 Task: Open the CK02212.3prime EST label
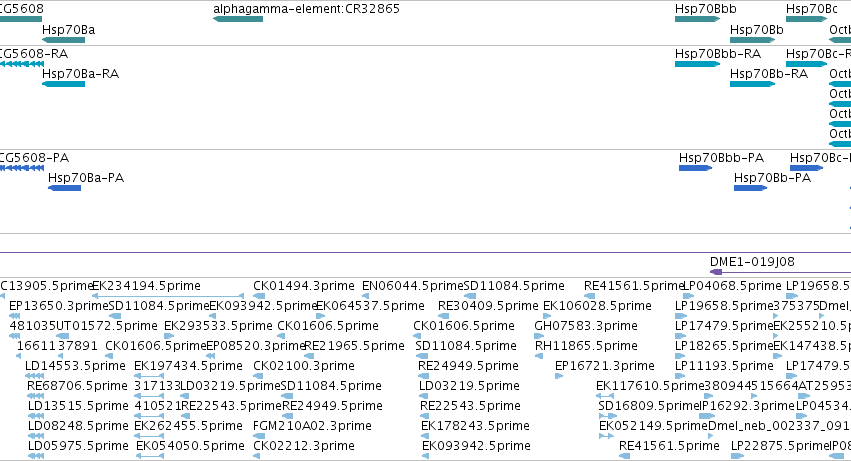point(304,446)
